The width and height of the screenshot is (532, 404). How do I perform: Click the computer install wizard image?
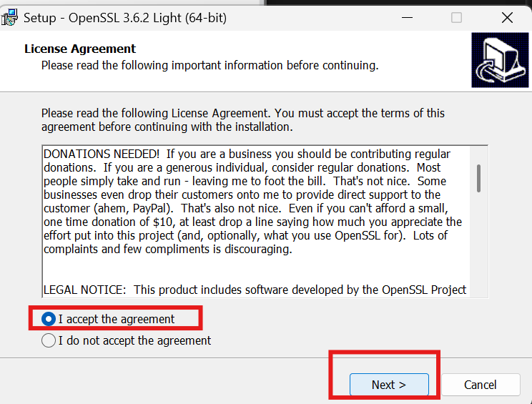click(x=500, y=60)
